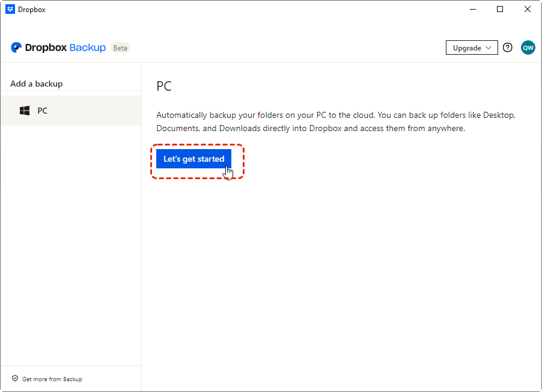Click the Dropbox title bar app icon
Viewport: 542px width, 392px height.
coord(10,10)
